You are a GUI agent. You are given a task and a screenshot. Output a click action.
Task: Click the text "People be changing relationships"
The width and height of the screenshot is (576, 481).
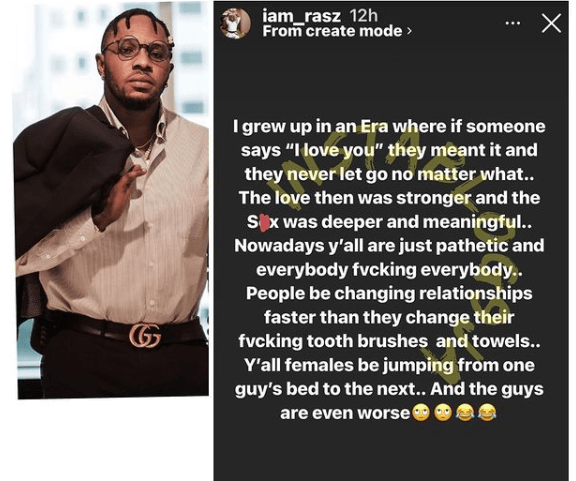coord(389,293)
